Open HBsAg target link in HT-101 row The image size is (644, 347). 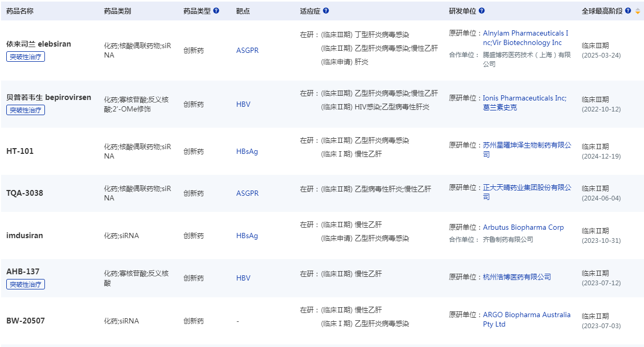247,151
